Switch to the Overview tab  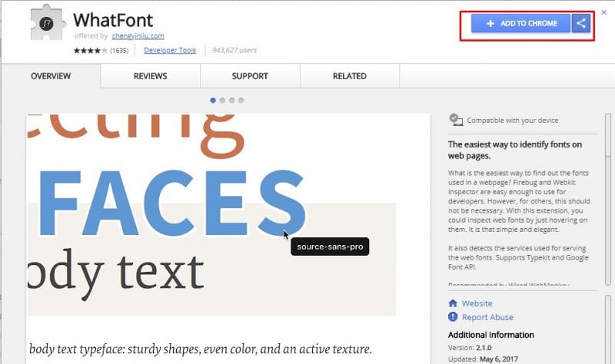51,76
